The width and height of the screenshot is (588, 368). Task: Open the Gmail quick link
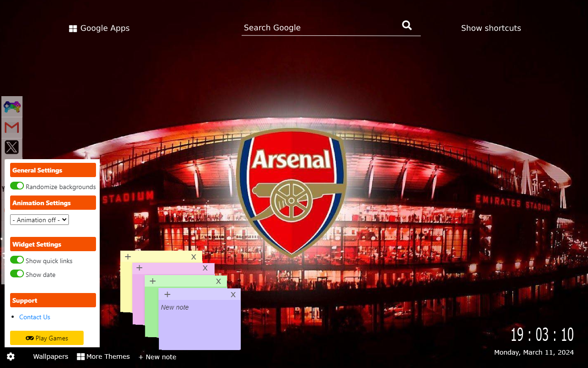coord(12,127)
